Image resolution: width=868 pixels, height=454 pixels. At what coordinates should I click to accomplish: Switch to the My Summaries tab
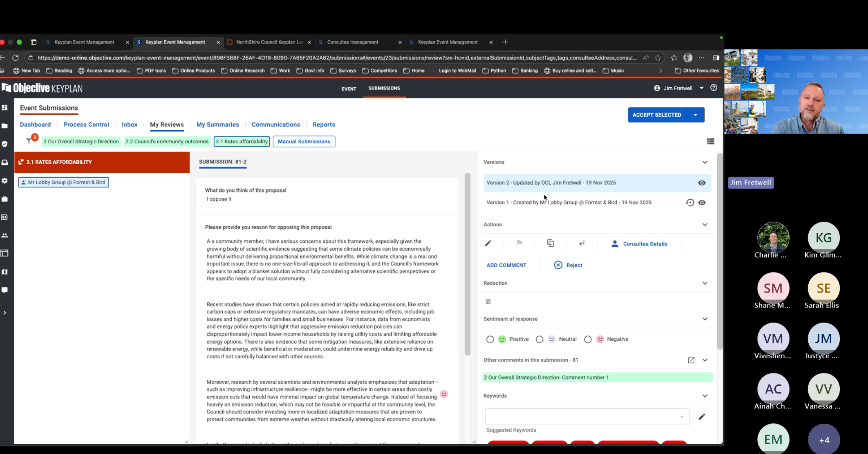(217, 124)
